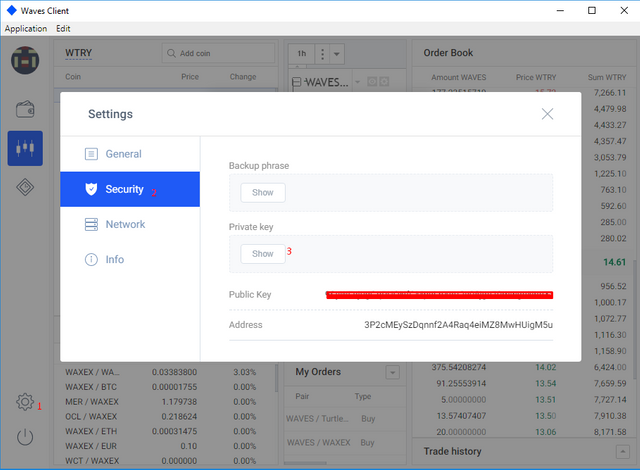Screen dimensions: 640x470
Task: Open the DEX trading chart icon in the sidebar
Action: pyautogui.click(x=25, y=148)
